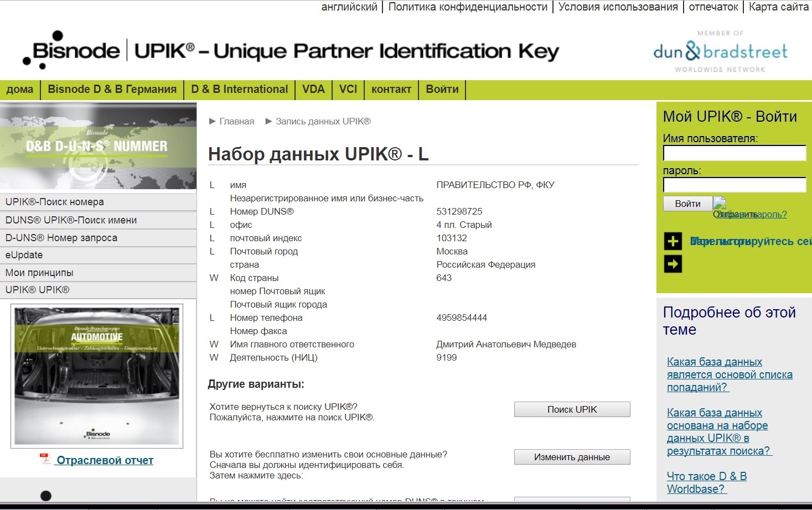
Task: Open the VDA menu tab
Action: pos(313,90)
